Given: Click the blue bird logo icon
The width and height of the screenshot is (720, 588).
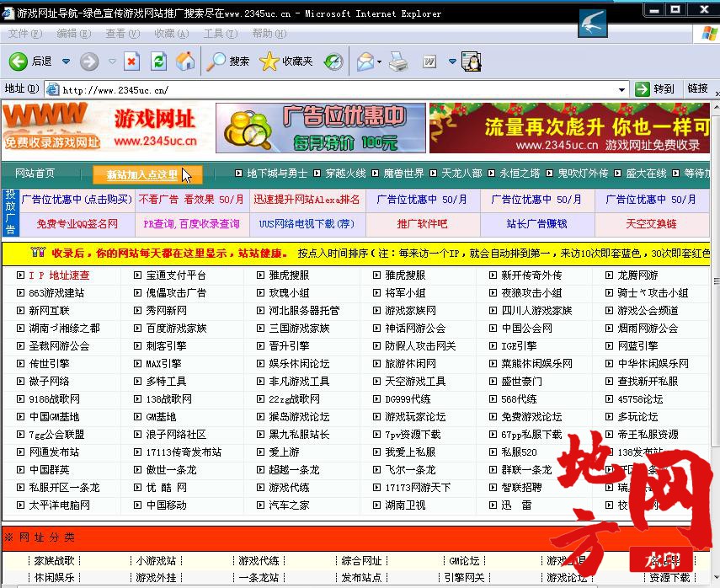Looking at the screenshot, I should [x=593, y=23].
